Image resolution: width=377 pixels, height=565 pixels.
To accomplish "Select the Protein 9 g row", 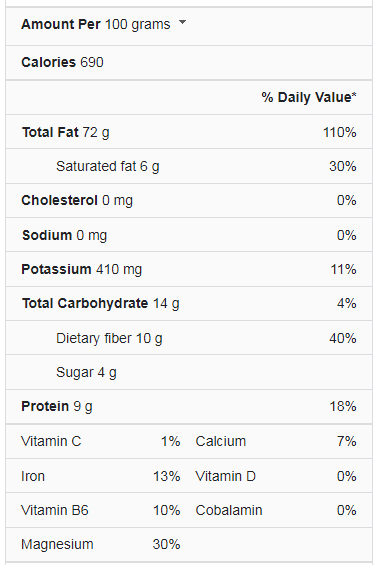I will pos(189,406).
